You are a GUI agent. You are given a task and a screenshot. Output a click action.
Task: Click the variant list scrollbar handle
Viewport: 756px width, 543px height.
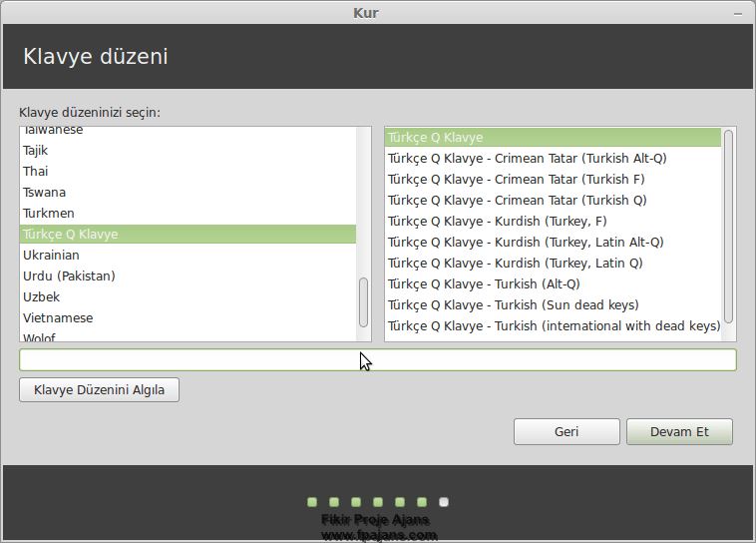(728, 226)
